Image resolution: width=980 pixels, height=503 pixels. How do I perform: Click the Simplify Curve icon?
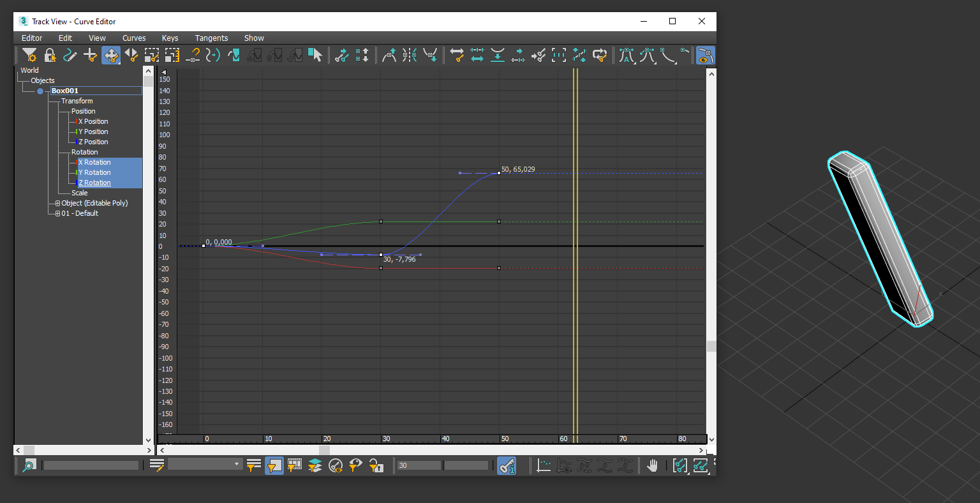tap(213, 56)
